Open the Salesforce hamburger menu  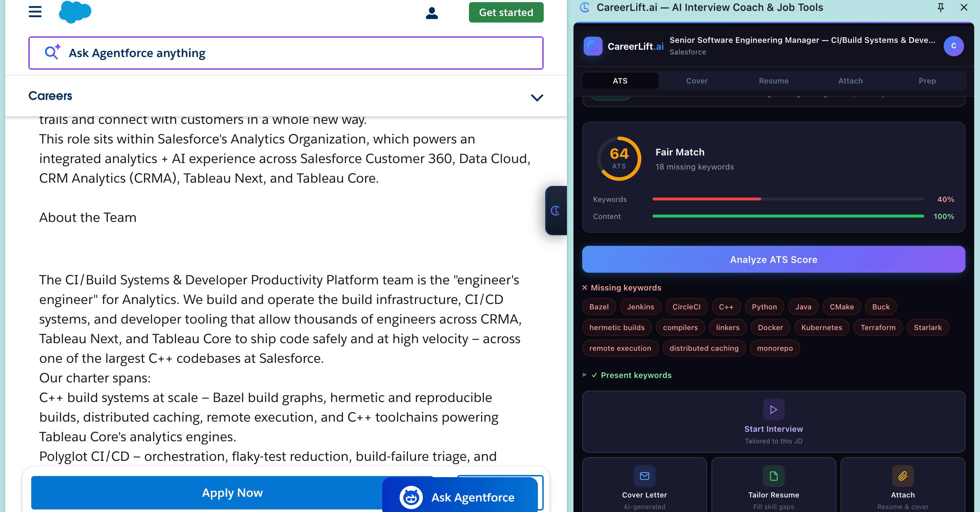[x=35, y=12]
